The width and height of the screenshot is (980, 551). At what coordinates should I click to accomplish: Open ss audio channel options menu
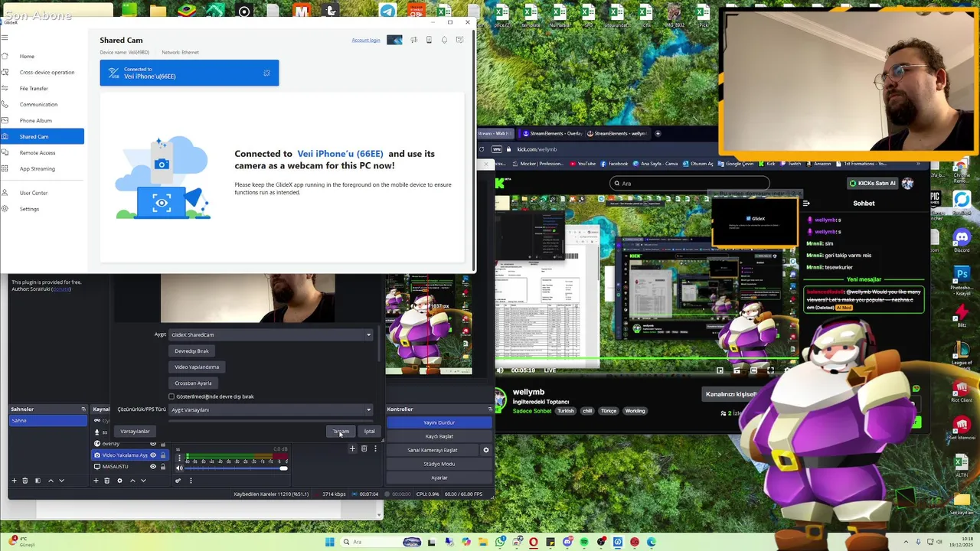[179, 458]
